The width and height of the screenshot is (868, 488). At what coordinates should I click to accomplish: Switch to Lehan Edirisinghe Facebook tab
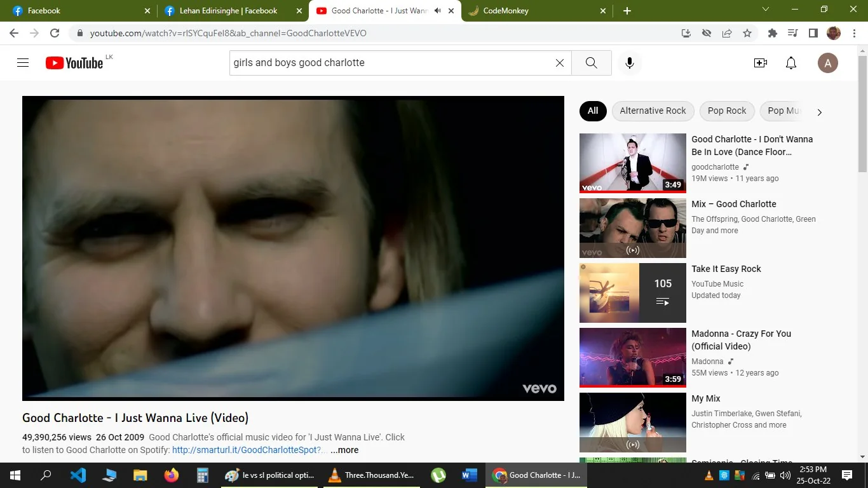pyautogui.click(x=233, y=11)
